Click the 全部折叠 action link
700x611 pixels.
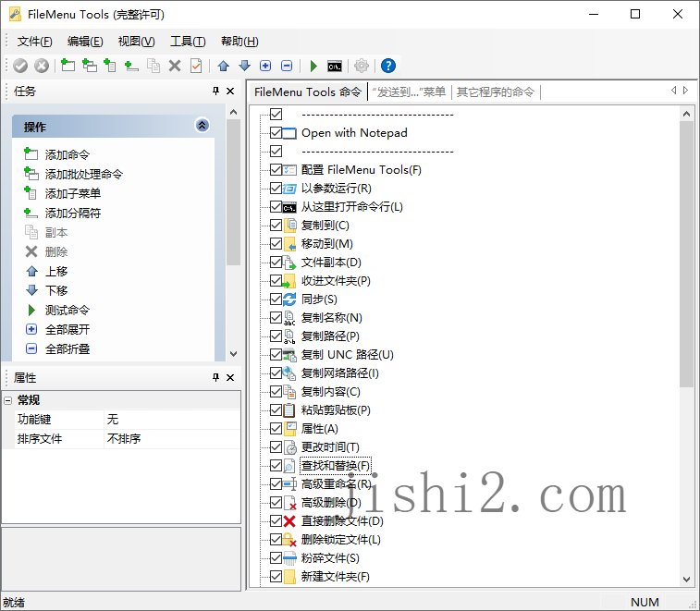click(x=67, y=349)
